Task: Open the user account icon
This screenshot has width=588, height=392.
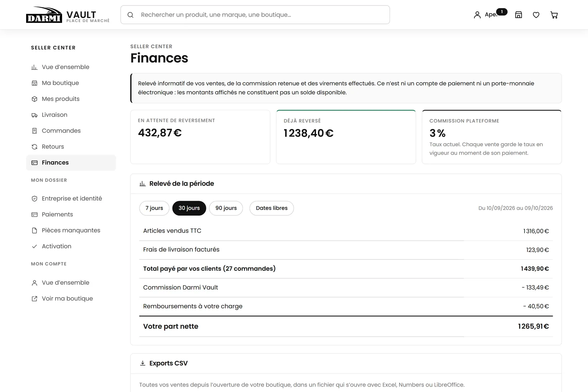Action: pyautogui.click(x=477, y=15)
